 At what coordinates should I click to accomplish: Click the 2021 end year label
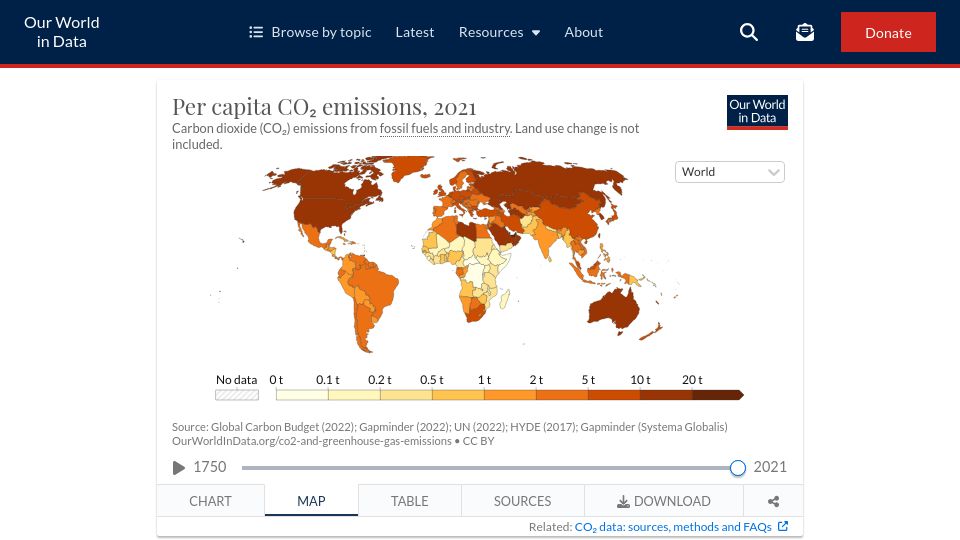(x=770, y=467)
